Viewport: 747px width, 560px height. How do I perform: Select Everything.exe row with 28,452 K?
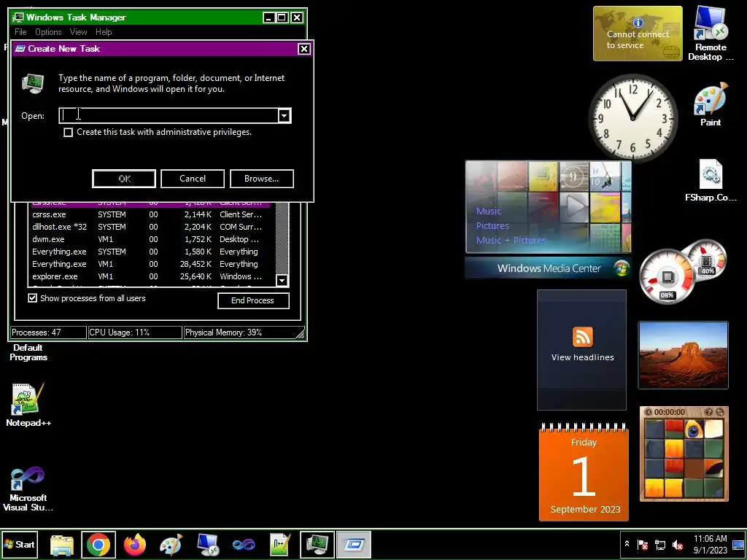coord(152,264)
